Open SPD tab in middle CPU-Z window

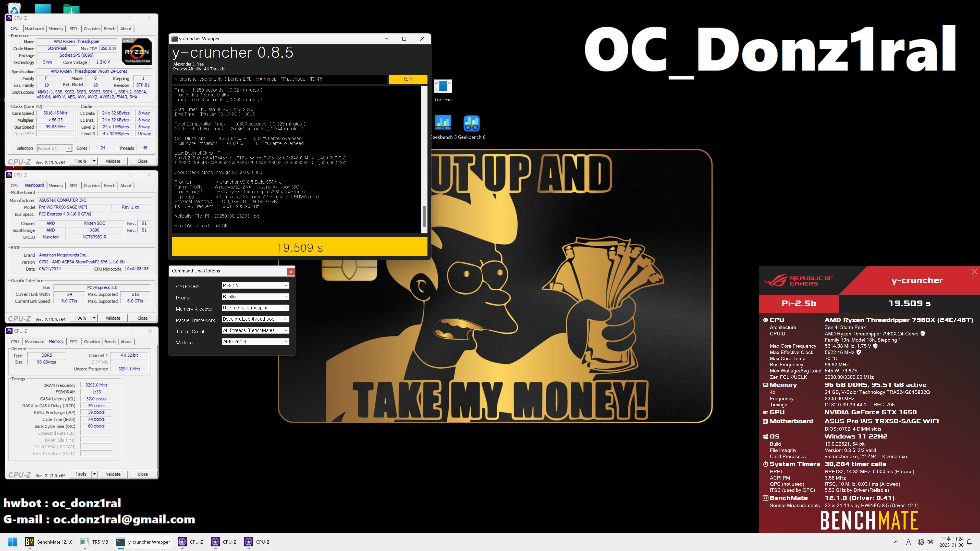(x=73, y=185)
